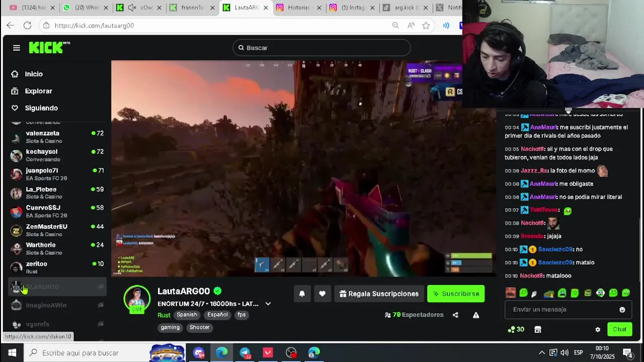This screenshot has width=644, height=362.
Task: Expand the stream title chevron
Action: [x=268, y=304]
